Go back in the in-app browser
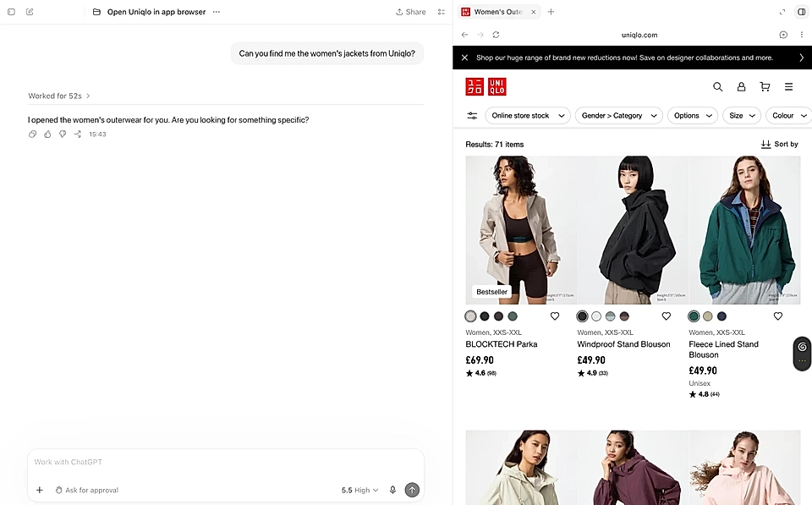 464,35
